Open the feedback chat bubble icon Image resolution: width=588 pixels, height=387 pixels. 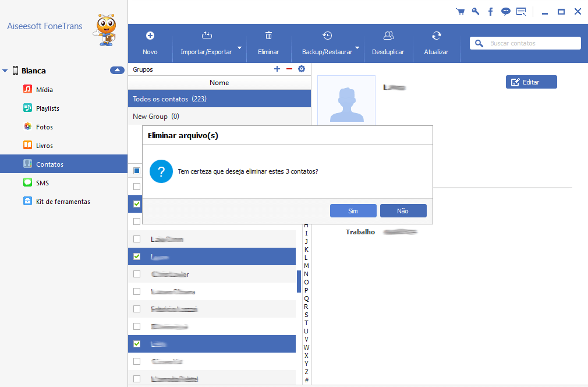(506, 12)
